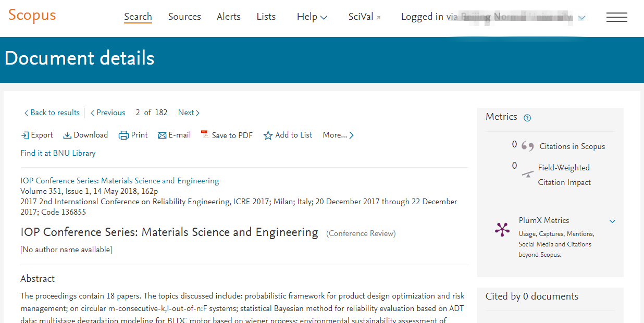Click the Cited by 0 documents heading
644x323 pixels.
(x=532, y=296)
